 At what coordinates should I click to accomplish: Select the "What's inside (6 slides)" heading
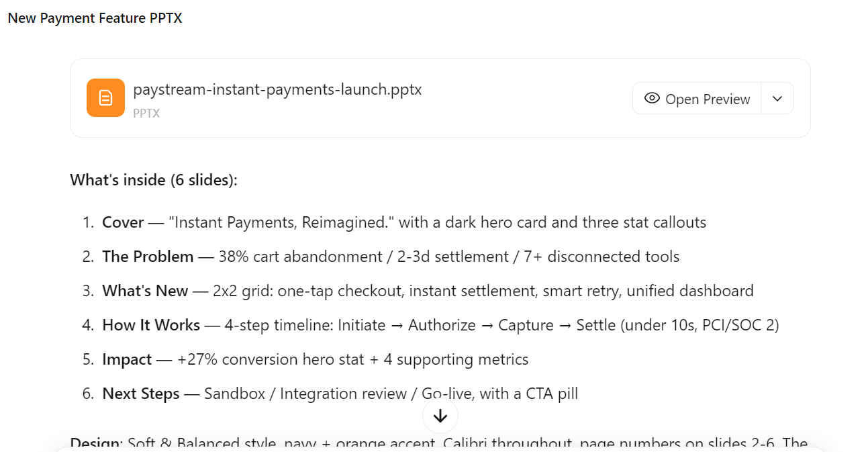tap(154, 180)
